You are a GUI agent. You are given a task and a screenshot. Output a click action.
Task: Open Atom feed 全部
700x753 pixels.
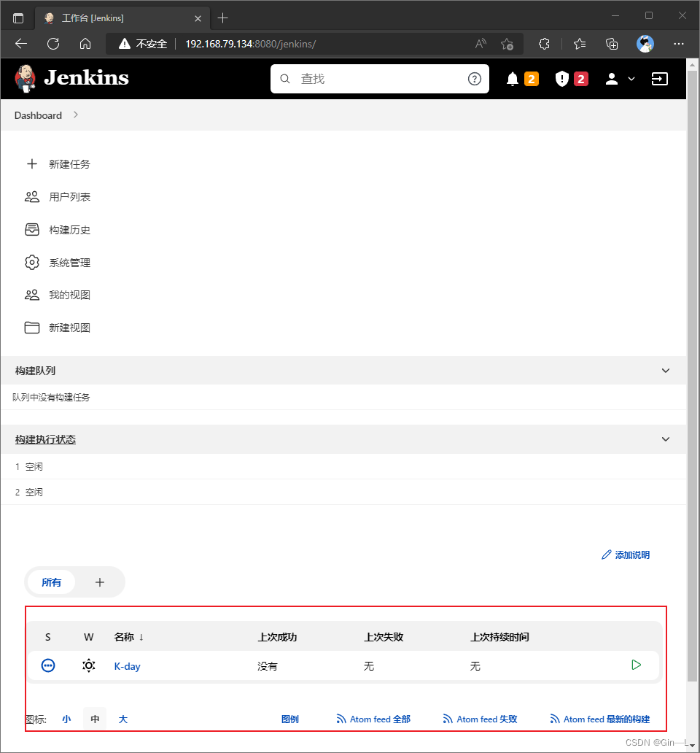pyautogui.click(x=373, y=719)
